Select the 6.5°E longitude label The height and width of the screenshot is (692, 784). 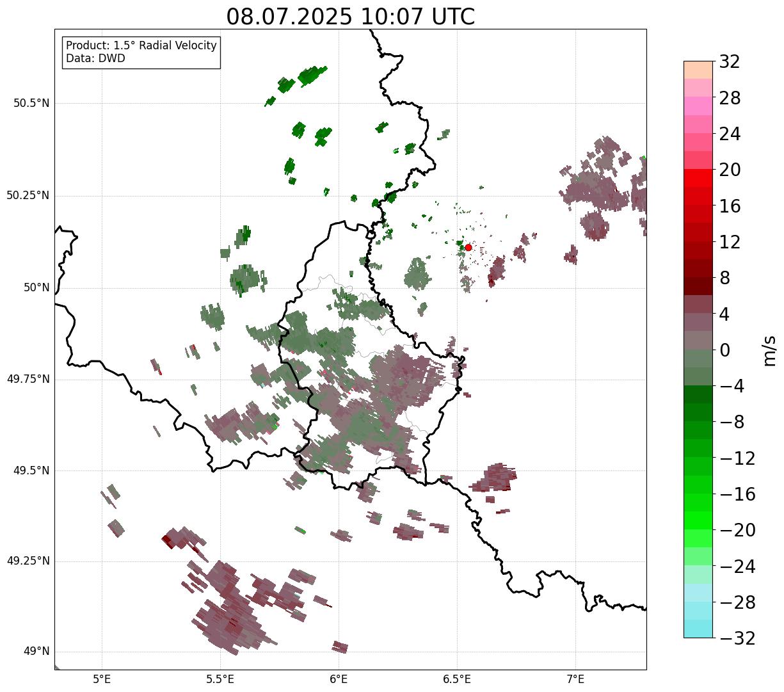457,679
